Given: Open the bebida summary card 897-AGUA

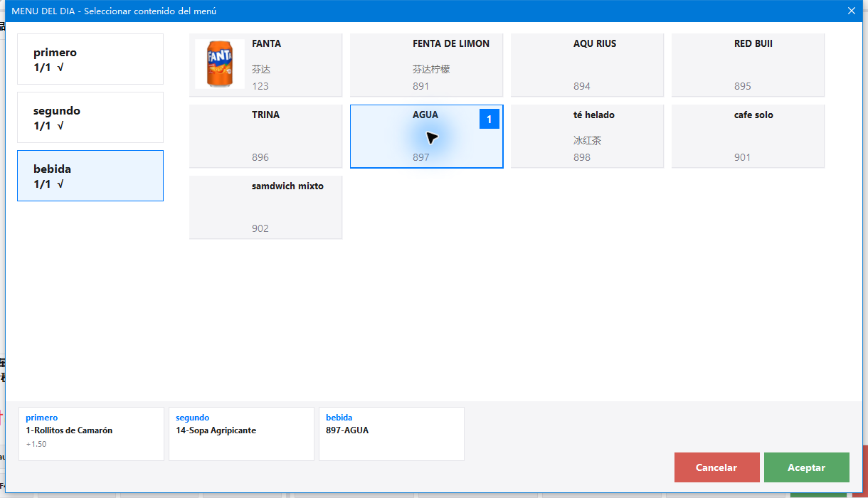Looking at the screenshot, I should (x=391, y=434).
